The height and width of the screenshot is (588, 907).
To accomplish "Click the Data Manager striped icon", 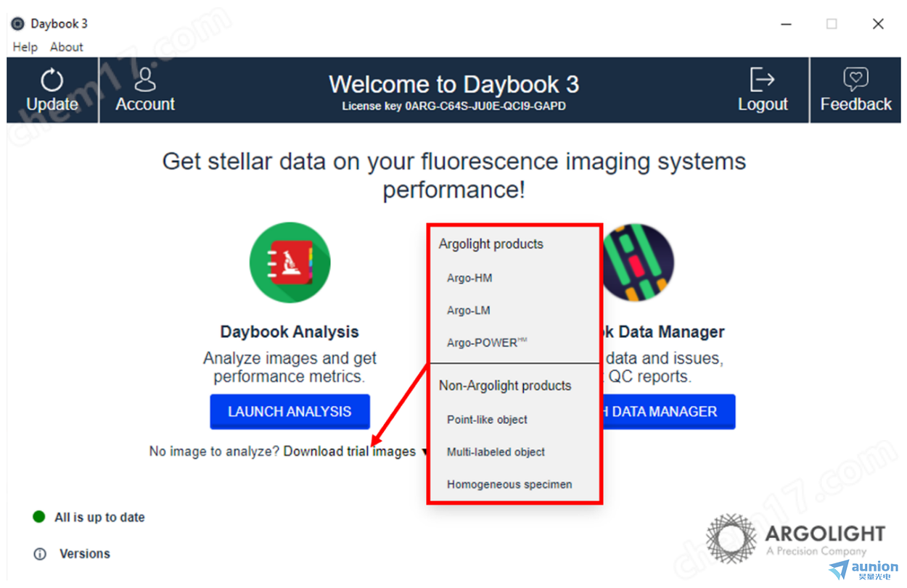I will click(639, 262).
